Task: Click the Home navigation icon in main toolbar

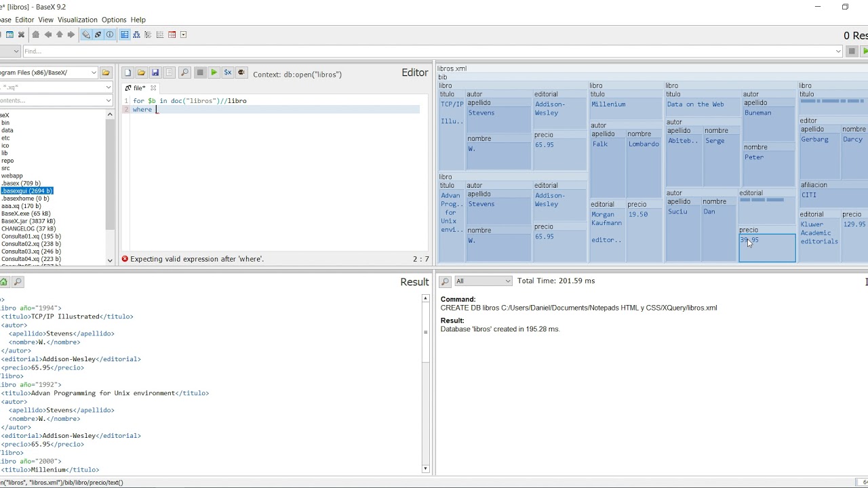Action: coord(35,35)
